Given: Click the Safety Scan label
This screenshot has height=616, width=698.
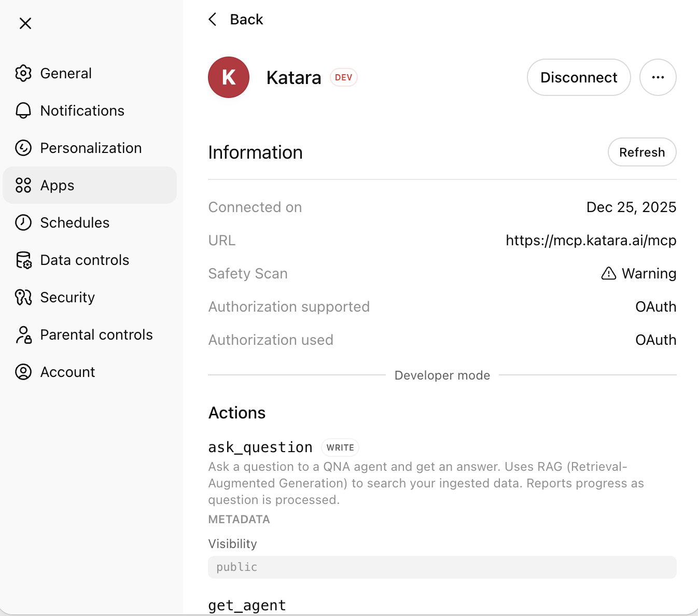Looking at the screenshot, I should coord(248,273).
